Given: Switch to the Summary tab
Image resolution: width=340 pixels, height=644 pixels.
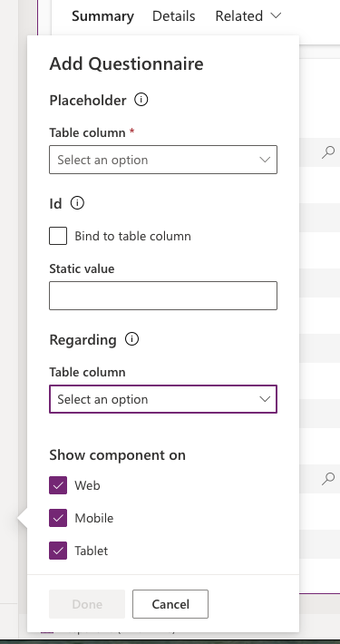Looking at the screenshot, I should pyautogui.click(x=102, y=16).
